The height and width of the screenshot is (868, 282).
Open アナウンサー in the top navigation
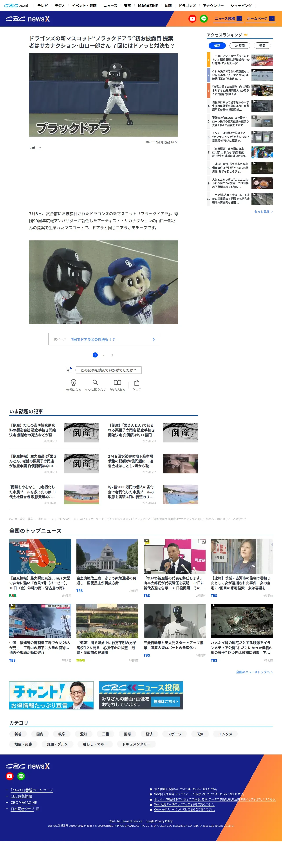(213, 6)
